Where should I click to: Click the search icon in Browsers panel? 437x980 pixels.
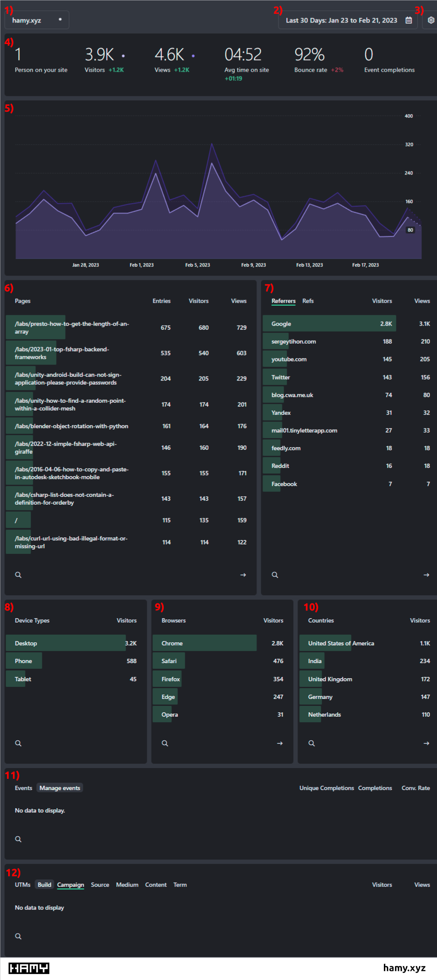click(x=165, y=743)
